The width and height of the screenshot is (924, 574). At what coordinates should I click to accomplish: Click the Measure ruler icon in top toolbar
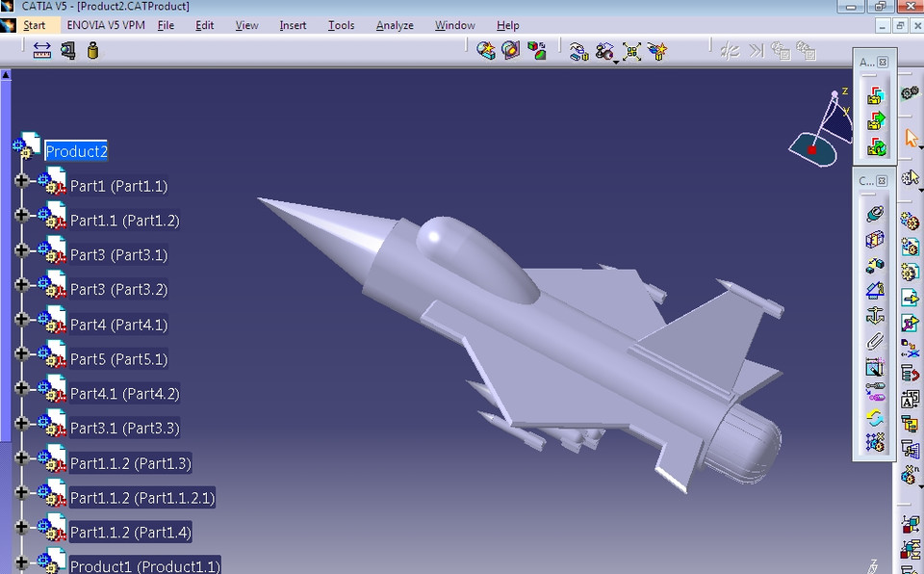click(42, 51)
